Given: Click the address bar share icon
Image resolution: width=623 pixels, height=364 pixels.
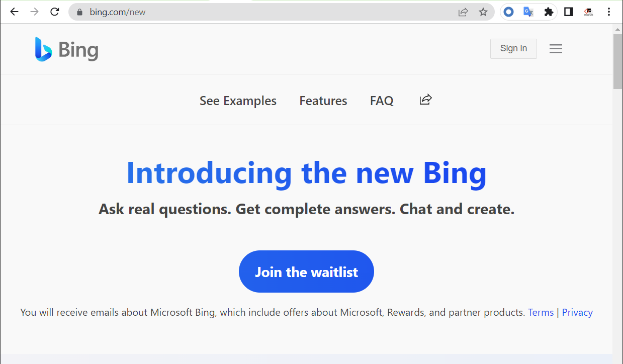Looking at the screenshot, I should coord(463,12).
